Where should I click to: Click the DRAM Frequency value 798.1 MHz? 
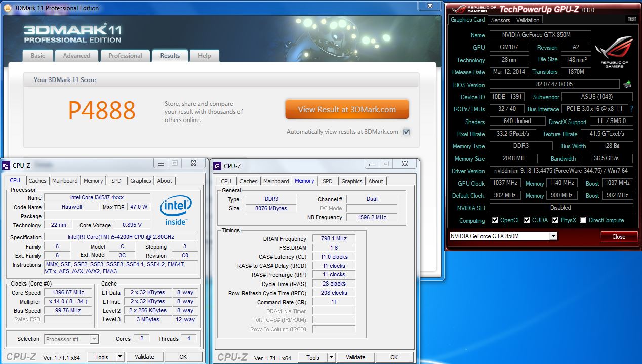(x=334, y=239)
